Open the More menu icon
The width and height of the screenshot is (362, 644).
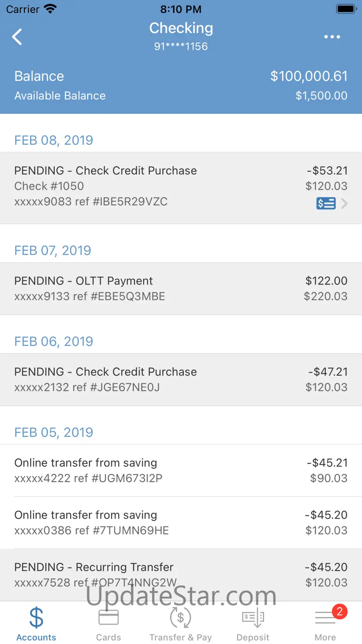pos(325,618)
